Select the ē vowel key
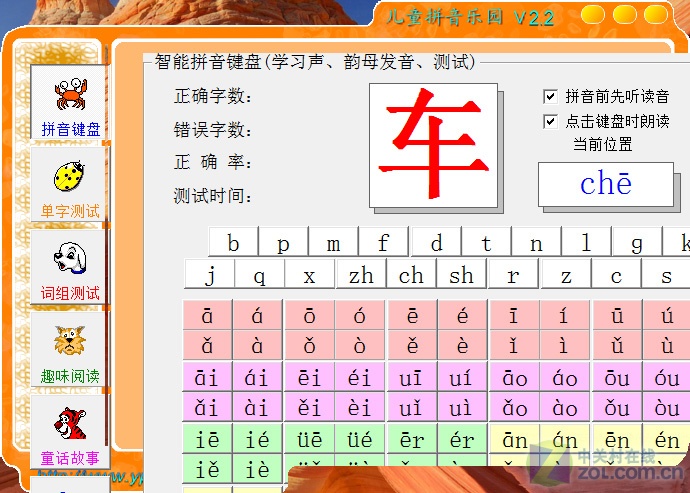This screenshot has height=493, width=690. coord(412,315)
